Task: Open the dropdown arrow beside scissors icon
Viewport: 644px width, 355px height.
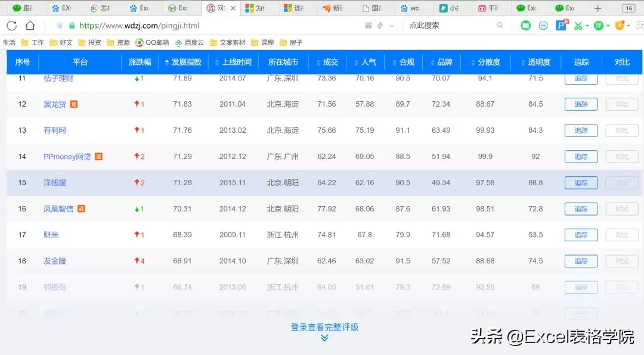Action: (x=587, y=26)
